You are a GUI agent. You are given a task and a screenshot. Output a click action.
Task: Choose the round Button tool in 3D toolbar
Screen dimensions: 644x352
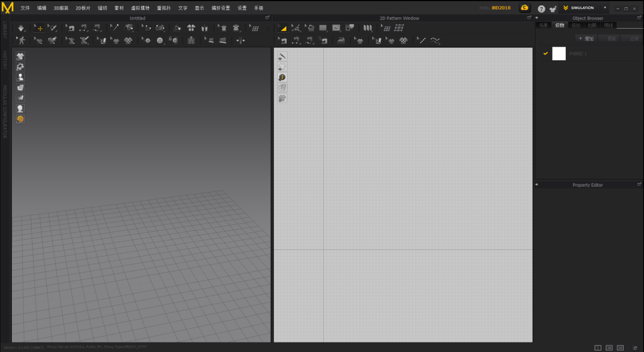(x=160, y=40)
